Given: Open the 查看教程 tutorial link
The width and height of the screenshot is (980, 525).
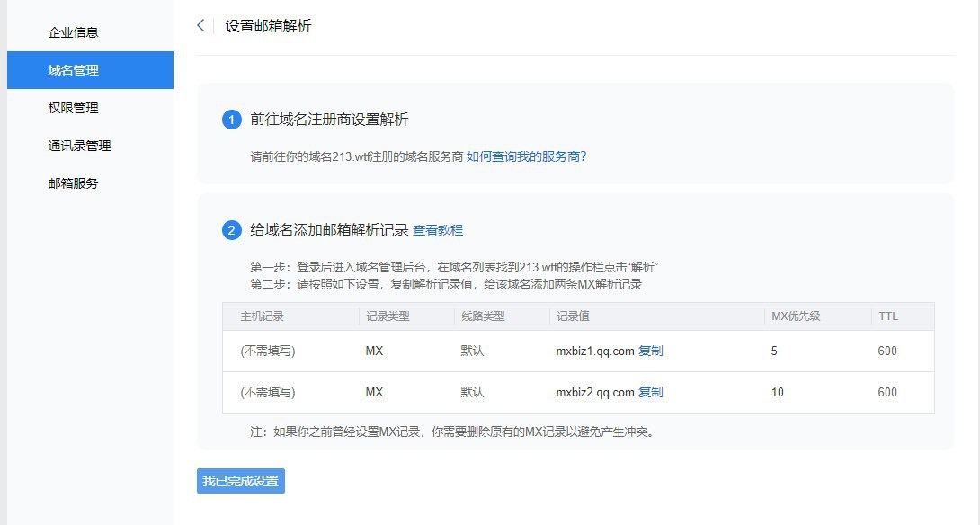Looking at the screenshot, I should [x=438, y=230].
